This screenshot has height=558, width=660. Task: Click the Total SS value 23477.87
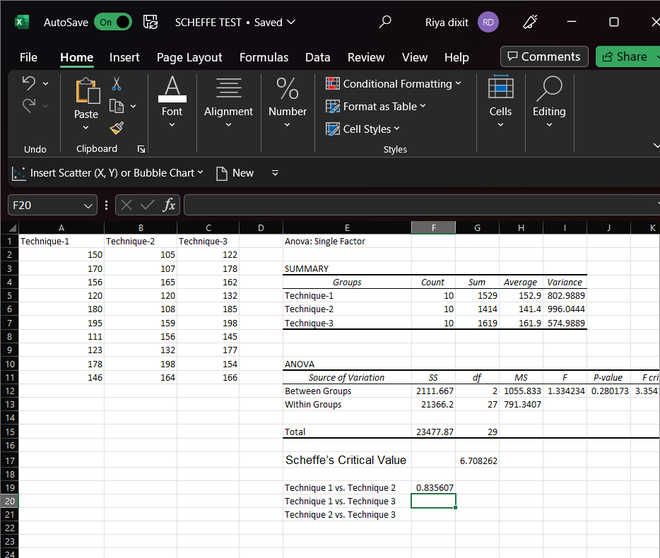tap(434, 432)
